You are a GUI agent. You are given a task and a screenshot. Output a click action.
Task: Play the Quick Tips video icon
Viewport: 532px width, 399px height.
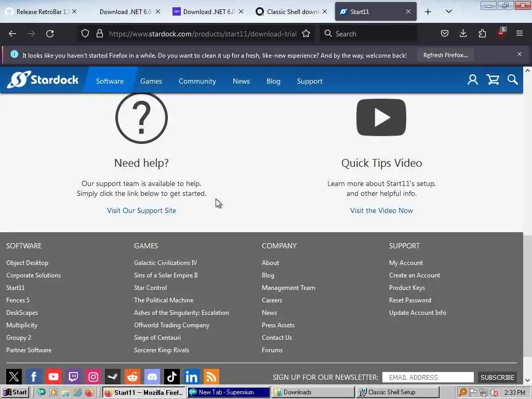coord(381,117)
